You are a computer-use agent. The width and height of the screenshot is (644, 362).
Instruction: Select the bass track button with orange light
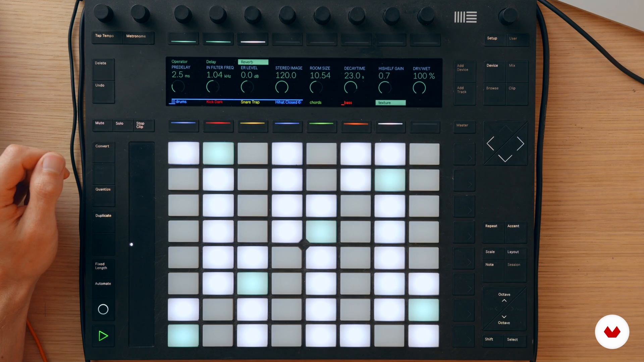coord(356,127)
